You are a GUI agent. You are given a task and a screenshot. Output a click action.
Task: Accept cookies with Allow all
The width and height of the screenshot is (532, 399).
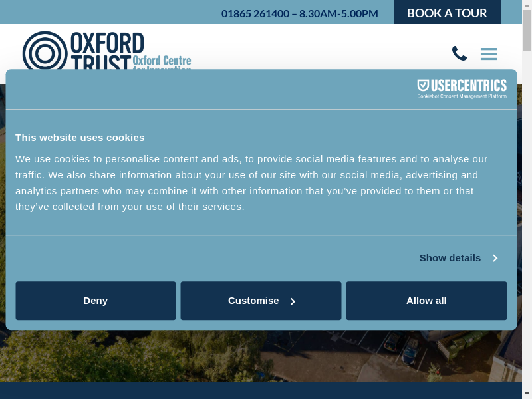click(x=426, y=301)
